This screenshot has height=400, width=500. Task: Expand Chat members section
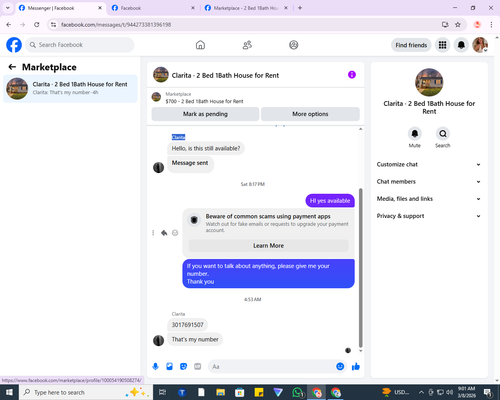[429, 182]
